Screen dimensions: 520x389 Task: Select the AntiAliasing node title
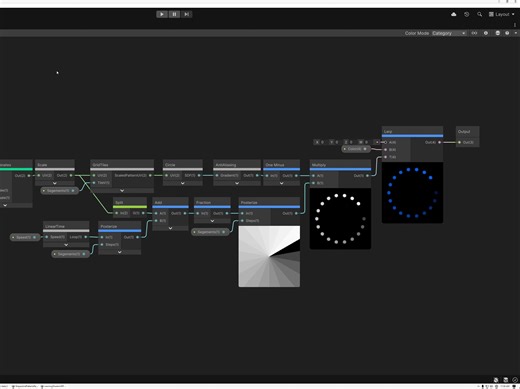[x=226, y=165]
